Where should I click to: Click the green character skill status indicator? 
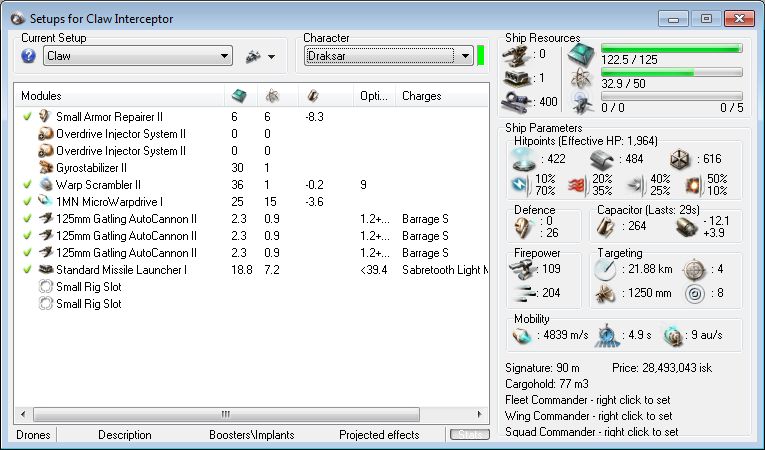click(480, 55)
